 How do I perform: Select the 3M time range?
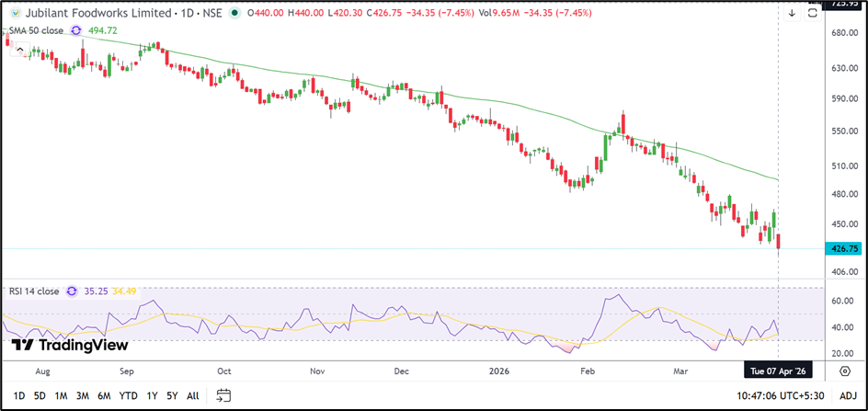click(x=83, y=395)
